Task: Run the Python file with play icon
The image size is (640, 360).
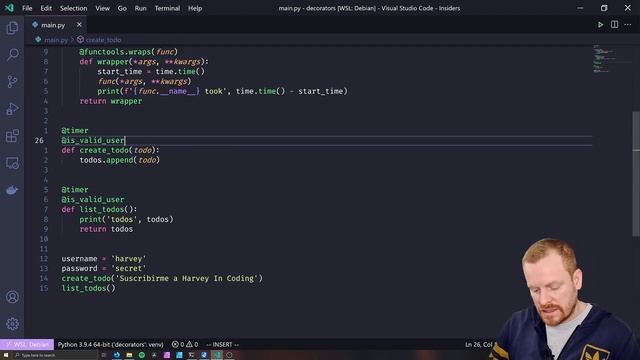Action: point(600,25)
